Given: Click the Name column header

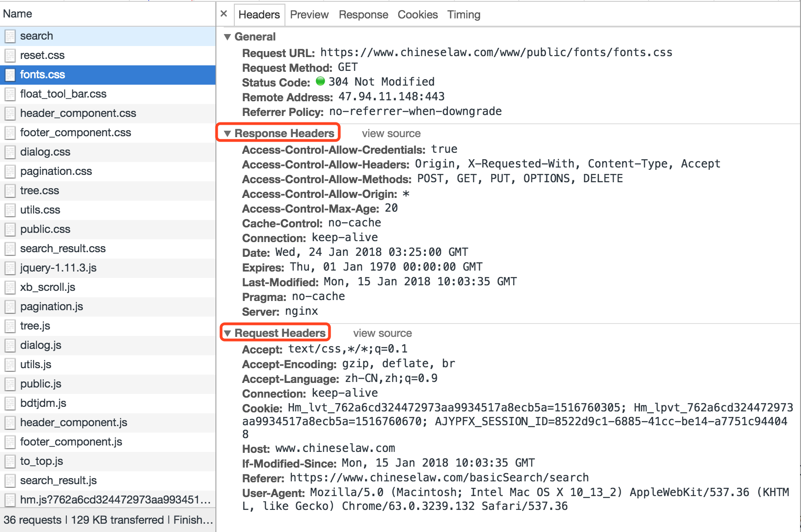Looking at the screenshot, I should (17, 14).
